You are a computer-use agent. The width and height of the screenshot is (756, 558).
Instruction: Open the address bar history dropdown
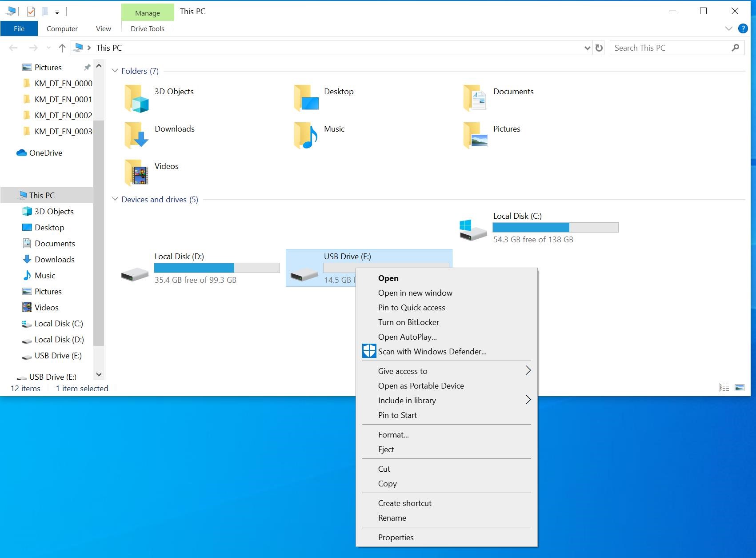click(x=587, y=48)
